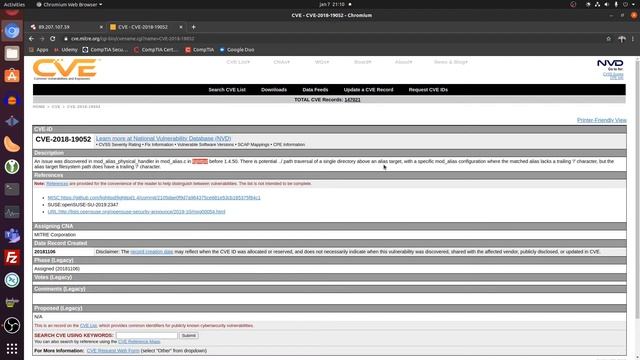Open the system power menu icon

pos(625,4)
